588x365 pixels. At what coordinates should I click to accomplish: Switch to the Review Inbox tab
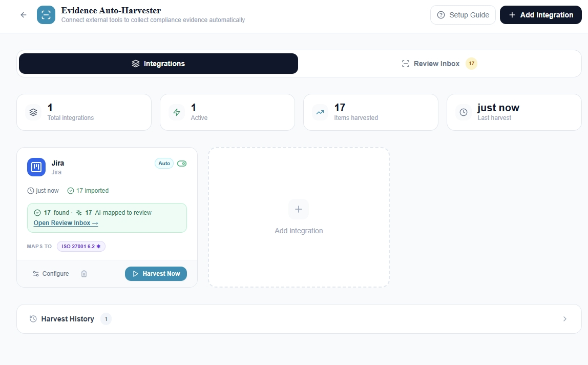439,63
